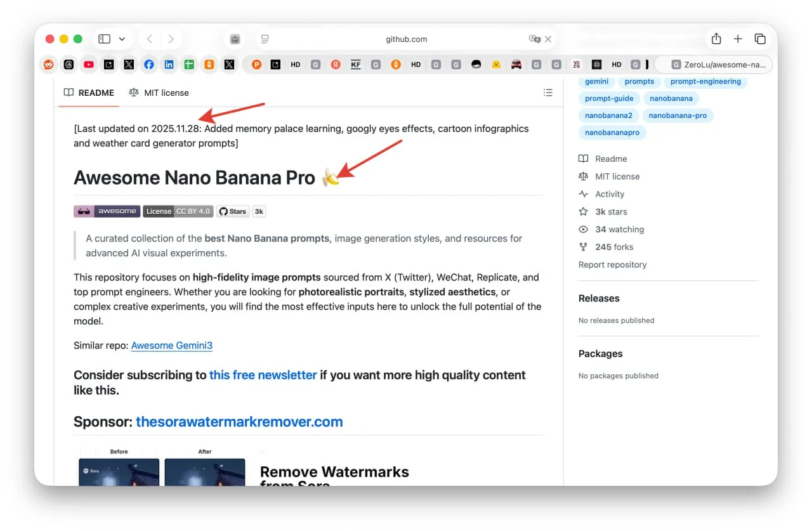812x531 pixels.
Task: Open the YouTube pinned tab
Action: pos(89,64)
